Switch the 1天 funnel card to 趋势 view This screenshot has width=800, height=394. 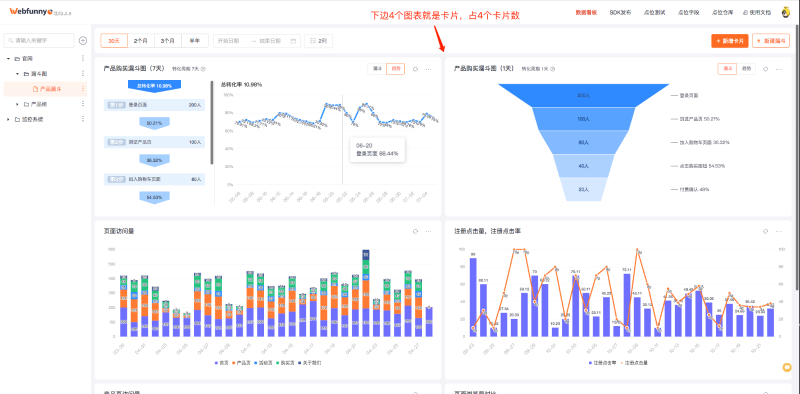tap(746, 69)
